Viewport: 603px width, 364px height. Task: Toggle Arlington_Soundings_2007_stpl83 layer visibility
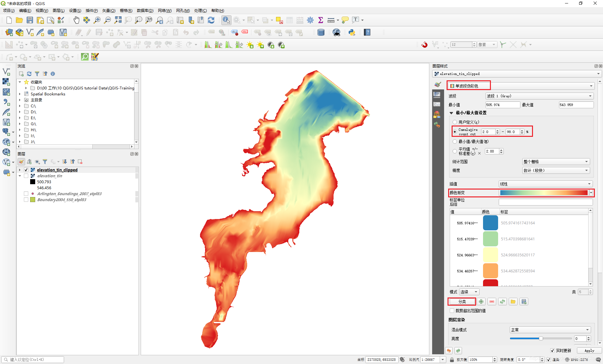[26, 194]
